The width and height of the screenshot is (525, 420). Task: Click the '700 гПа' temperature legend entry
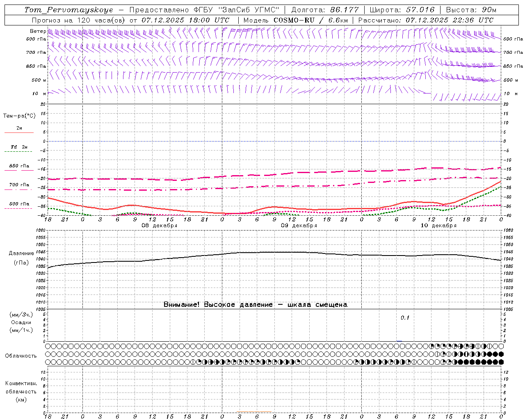point(19,185)
